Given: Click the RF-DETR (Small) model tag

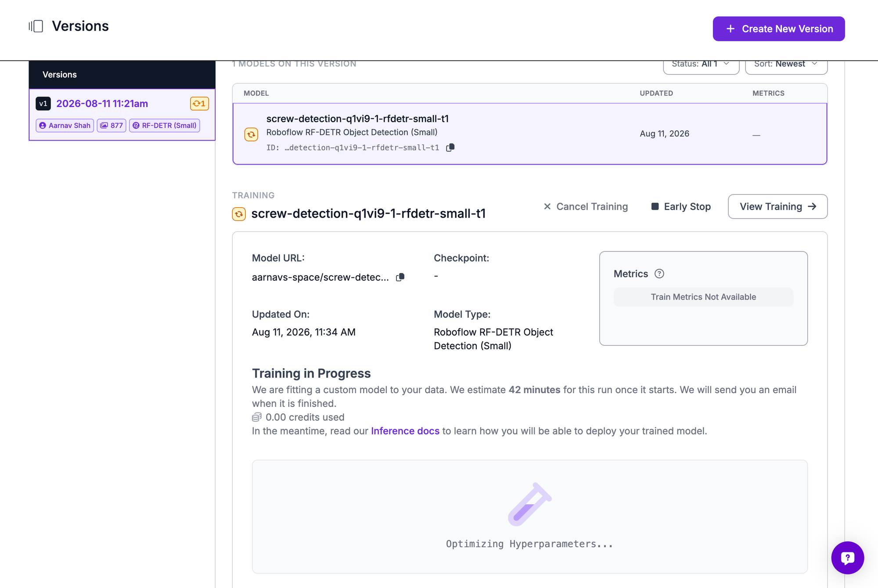Looking at the screenshot, I should [165, 125].
